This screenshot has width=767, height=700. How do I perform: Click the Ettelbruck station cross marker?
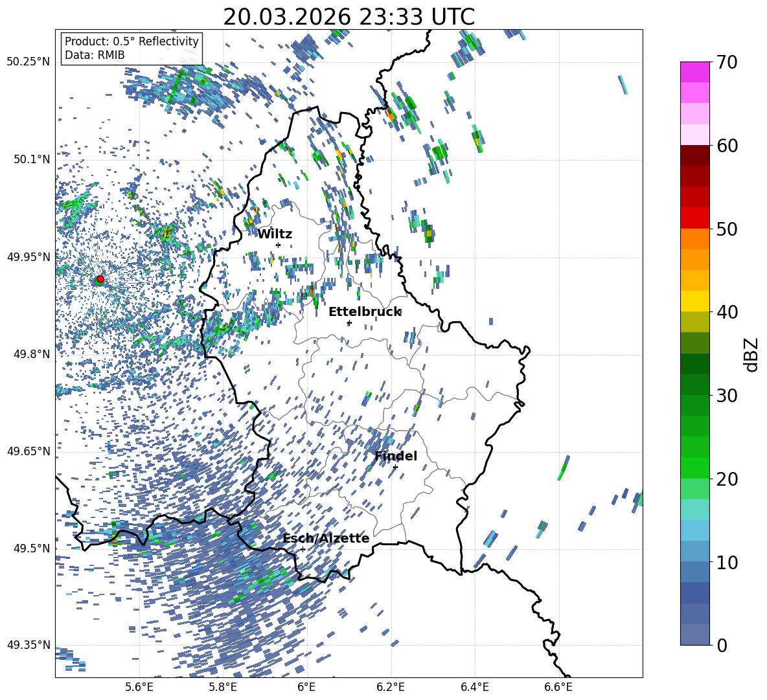click(349, 322)
